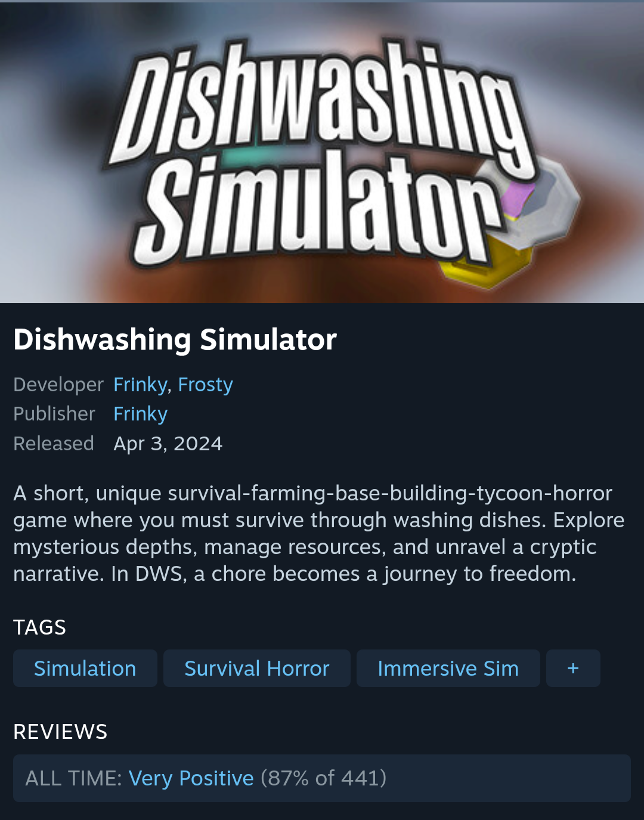Click the REVIEWS section heading
Image resolution: width=644 pixels, height=820 pixels.
pyautogui.click(x=60, y=732)
